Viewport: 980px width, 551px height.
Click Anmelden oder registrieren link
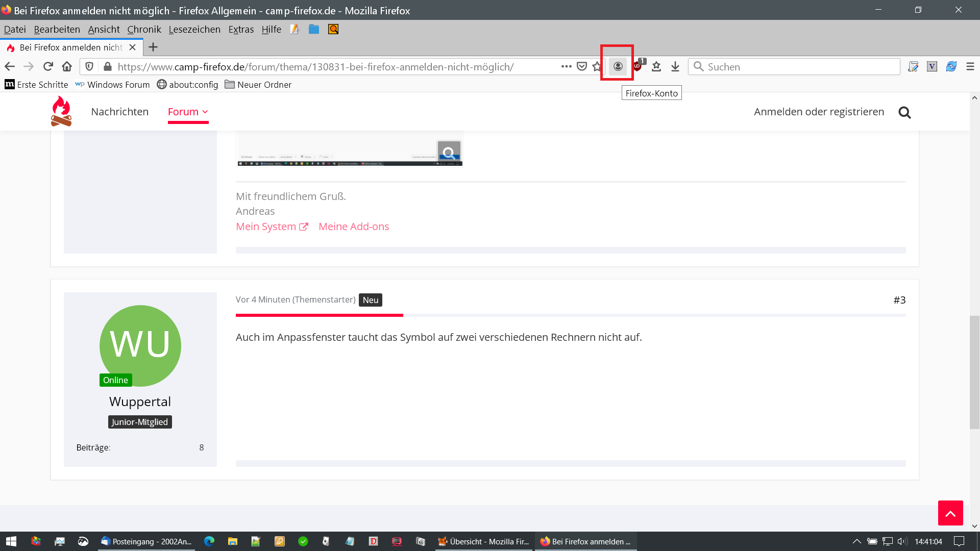819,112
